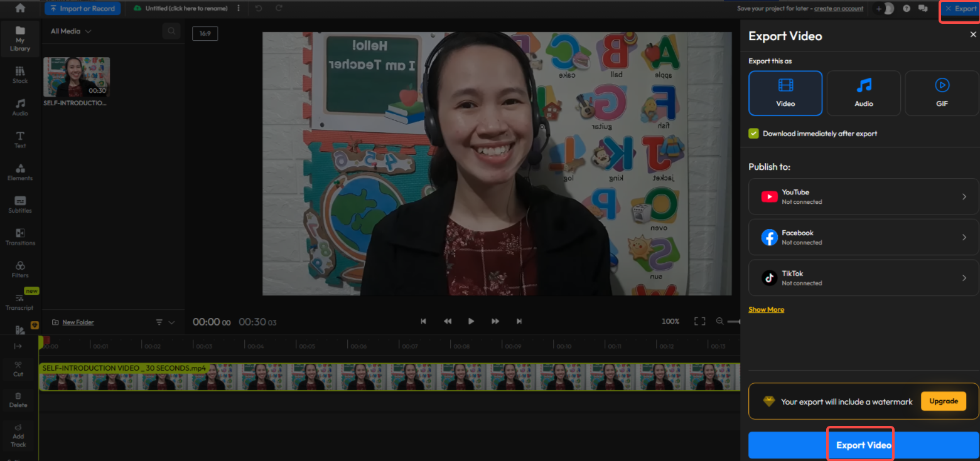Open the sort options next to New Folder
The width and height of the screenshot is (980, 461).
coord(159,322)
